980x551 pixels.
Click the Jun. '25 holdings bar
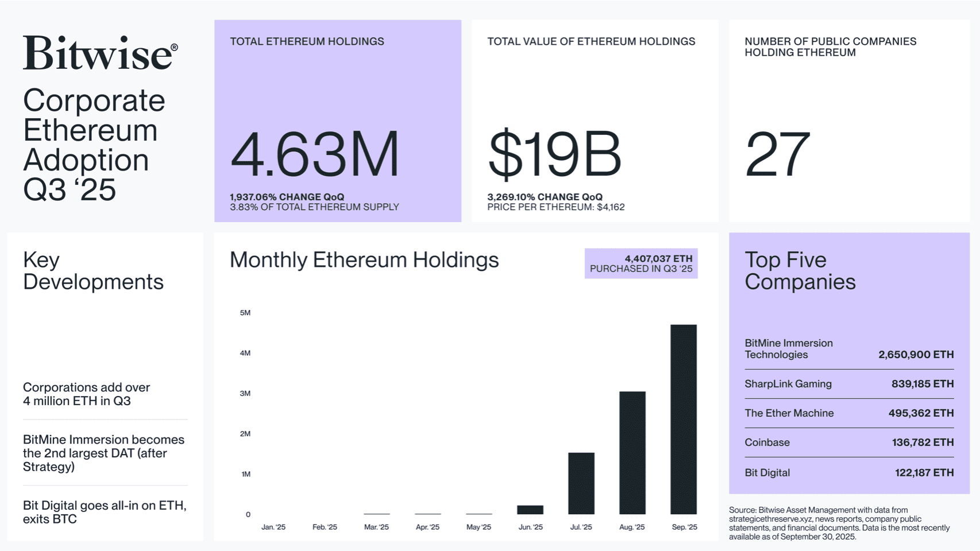pyautogui.click(x=530, y=510)
